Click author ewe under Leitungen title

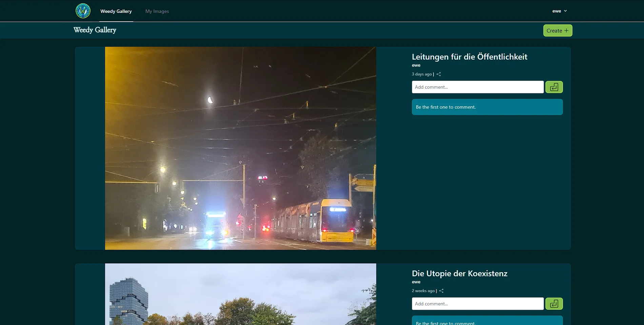point(416,65)
